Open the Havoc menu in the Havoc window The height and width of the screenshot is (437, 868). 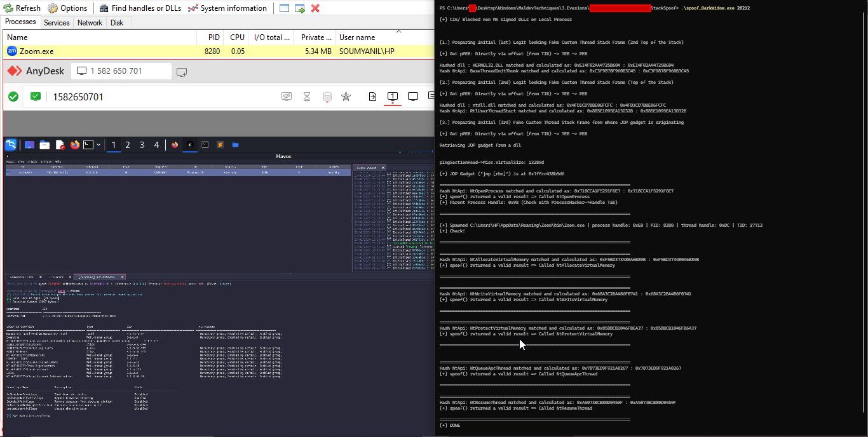(10, 161)
